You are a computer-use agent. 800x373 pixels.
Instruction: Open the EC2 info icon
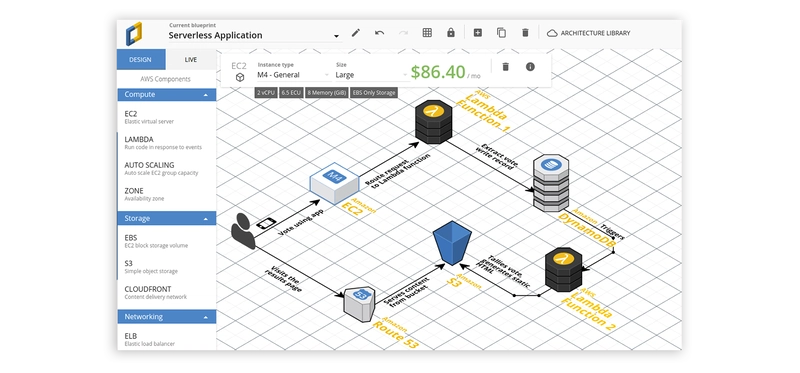pos(530,67)
